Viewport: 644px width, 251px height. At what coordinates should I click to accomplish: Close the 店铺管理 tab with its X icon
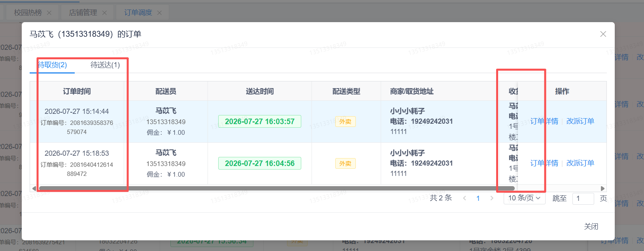click(104, 13)
